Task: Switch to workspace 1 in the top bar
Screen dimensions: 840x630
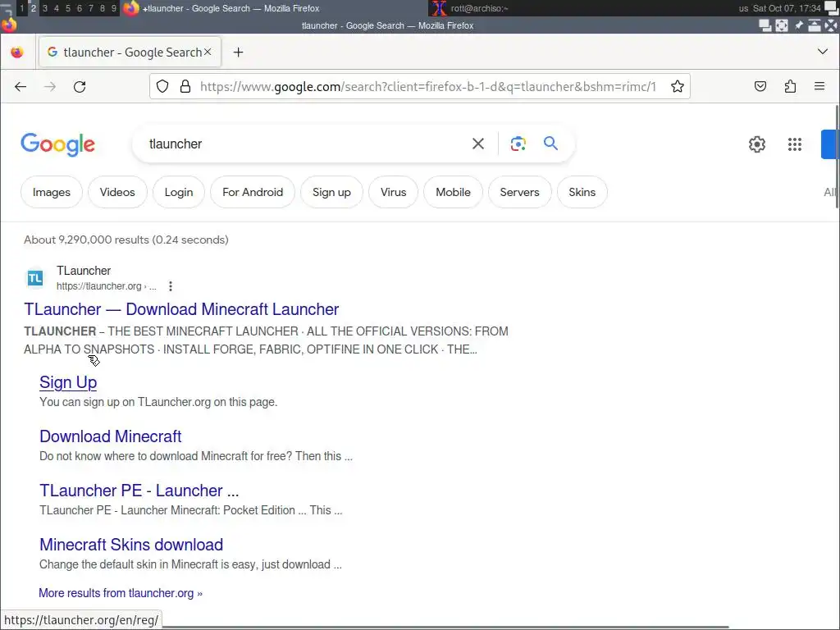Action: point(21,8)
